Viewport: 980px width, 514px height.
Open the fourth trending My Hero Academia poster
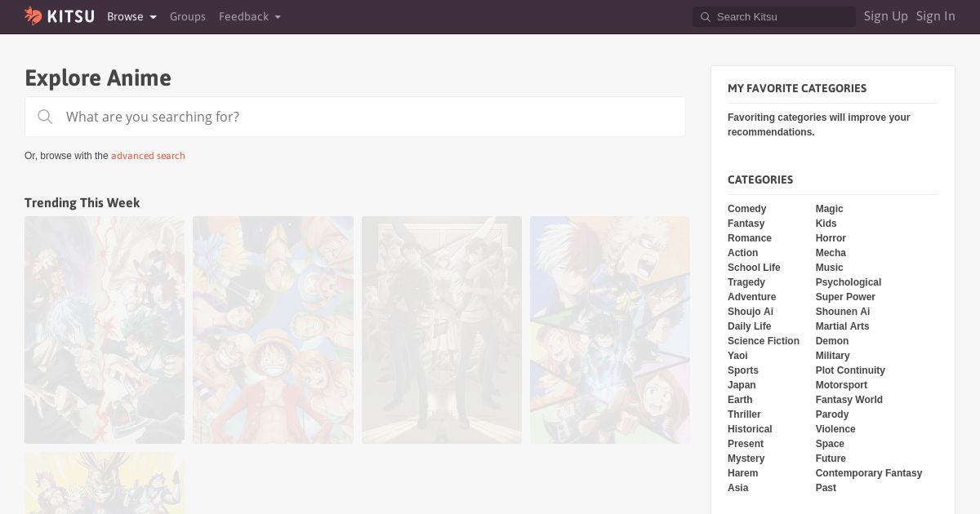click(x=610, y=330)
